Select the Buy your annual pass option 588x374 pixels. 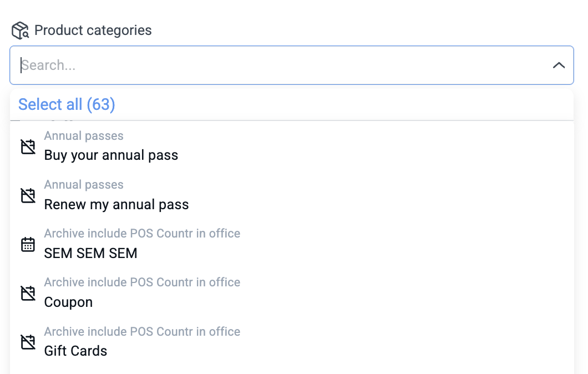[292, 146]
